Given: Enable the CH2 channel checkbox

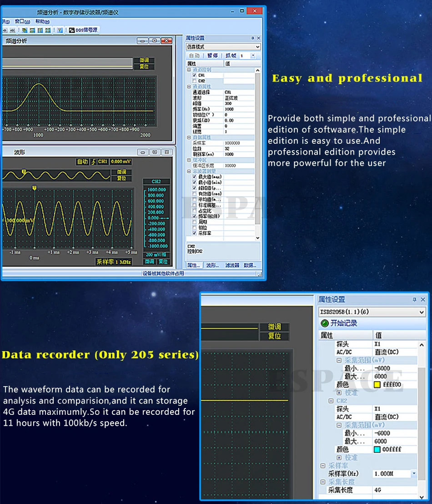Looking at the screenshot, I should (194, 81).
